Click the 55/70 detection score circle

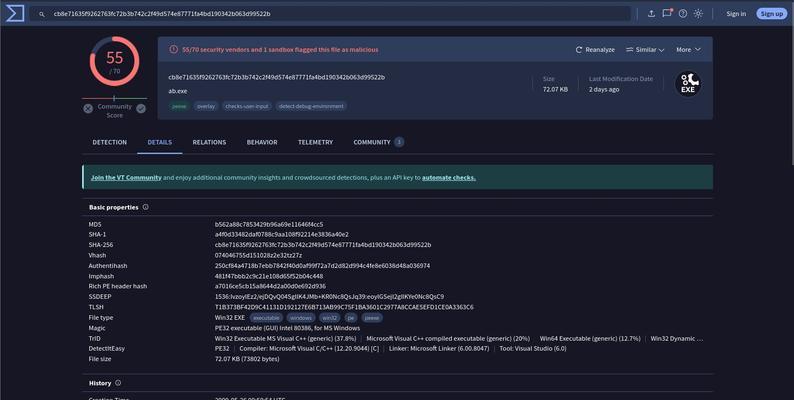pos(114,61)
